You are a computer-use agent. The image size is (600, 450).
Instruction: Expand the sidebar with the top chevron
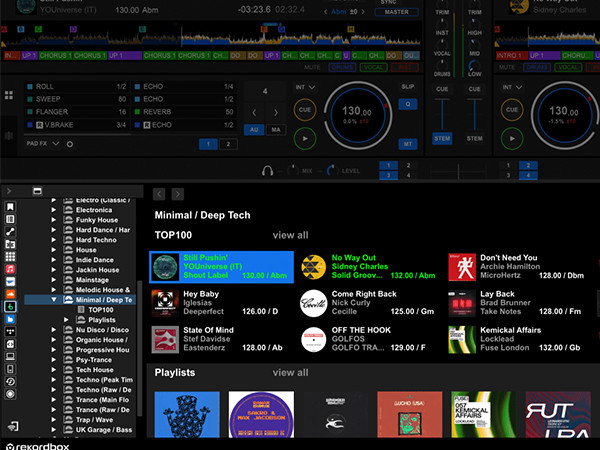click(x=9, y=191)
